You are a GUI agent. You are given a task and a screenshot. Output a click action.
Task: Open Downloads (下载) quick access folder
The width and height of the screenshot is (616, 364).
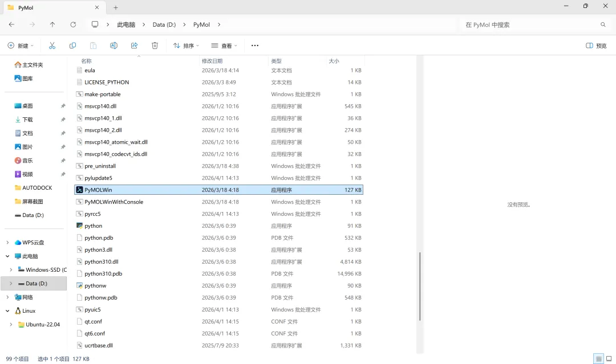point(23,119)
